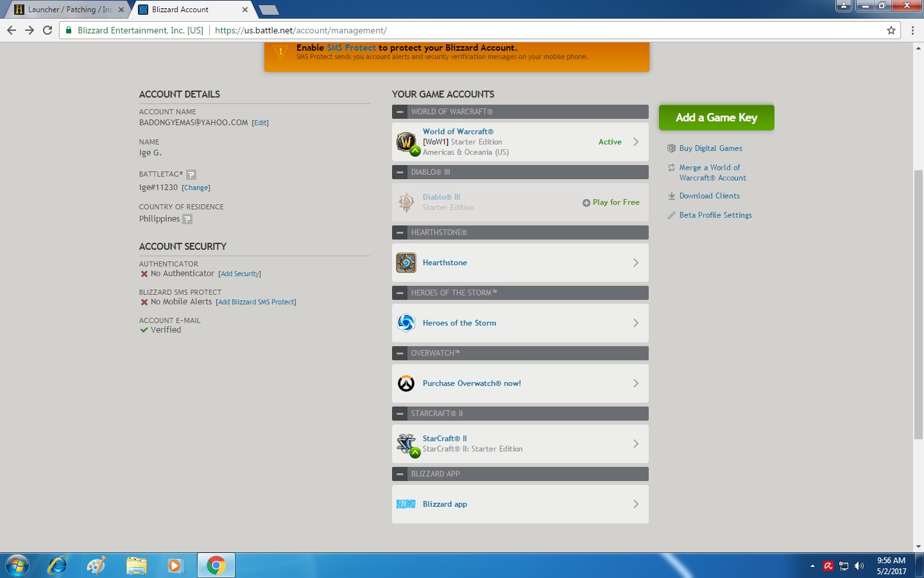Viewport: 924px width, 578px height.
Task: Show hidden tray icons arrow
Action: click(x=812, y=566)
